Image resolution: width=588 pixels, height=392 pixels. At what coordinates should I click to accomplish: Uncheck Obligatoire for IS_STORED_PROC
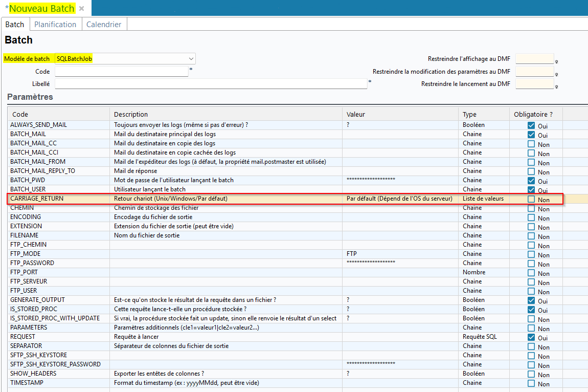point(531,310)
